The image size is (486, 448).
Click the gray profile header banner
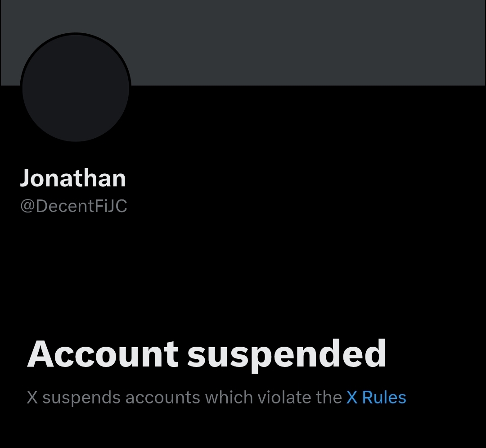(306, 43)
